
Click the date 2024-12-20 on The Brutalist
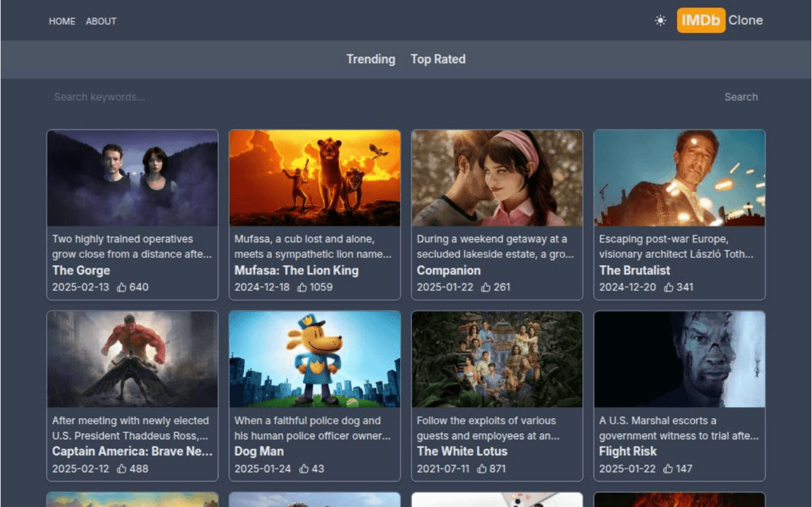[x=627, y=287]
